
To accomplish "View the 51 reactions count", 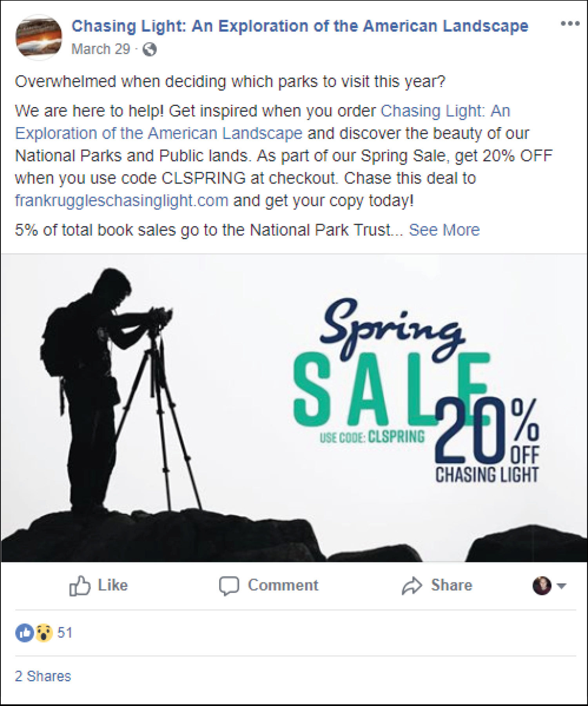I will [x=65, y=632].
